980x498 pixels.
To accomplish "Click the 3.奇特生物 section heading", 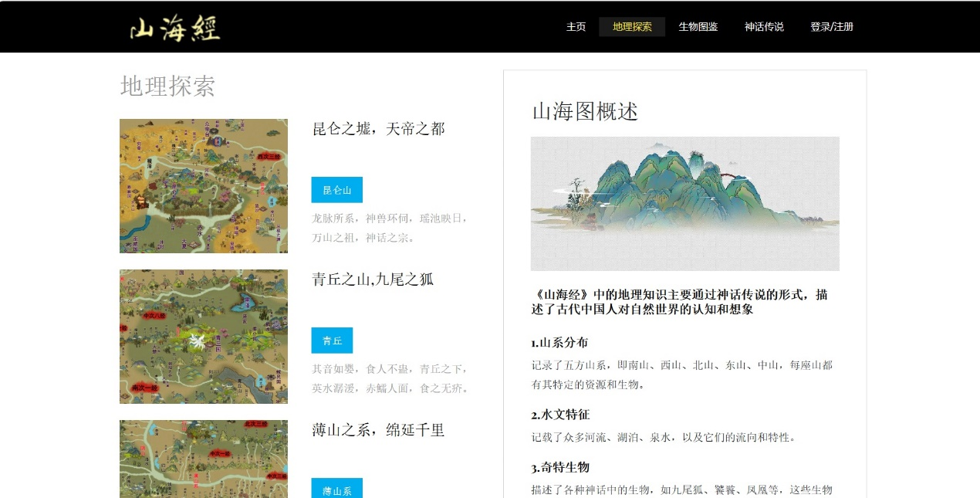I will click(560, 467).
